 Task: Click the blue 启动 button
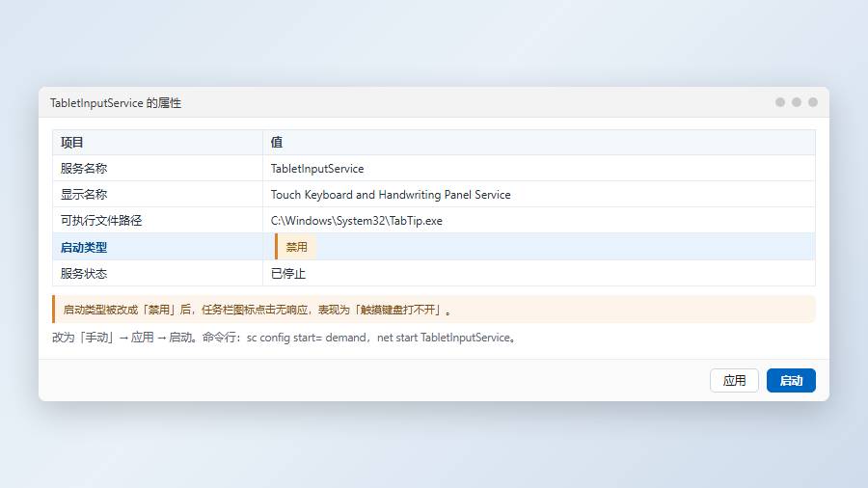click(x=791, y=381)
